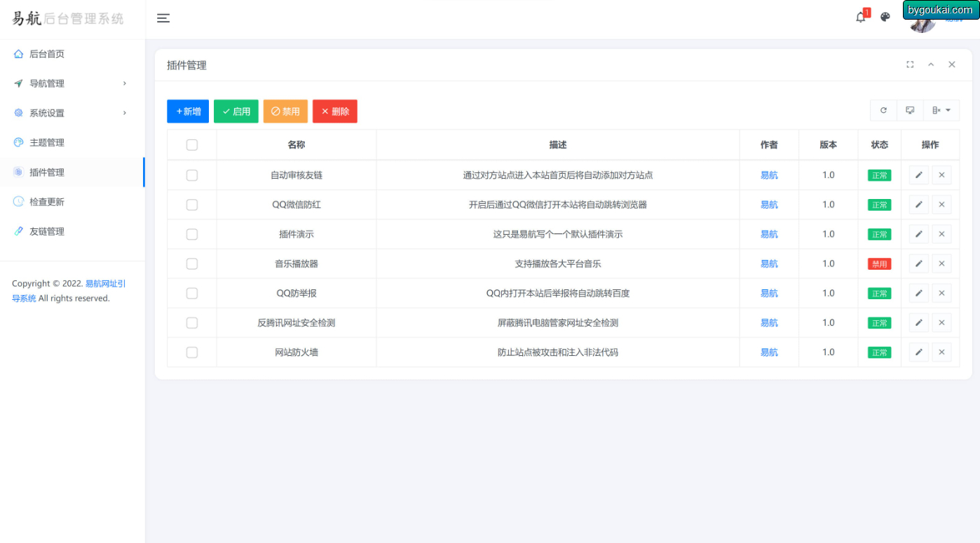Edit the QQ防举报 plugin

[x=919, y=293]
